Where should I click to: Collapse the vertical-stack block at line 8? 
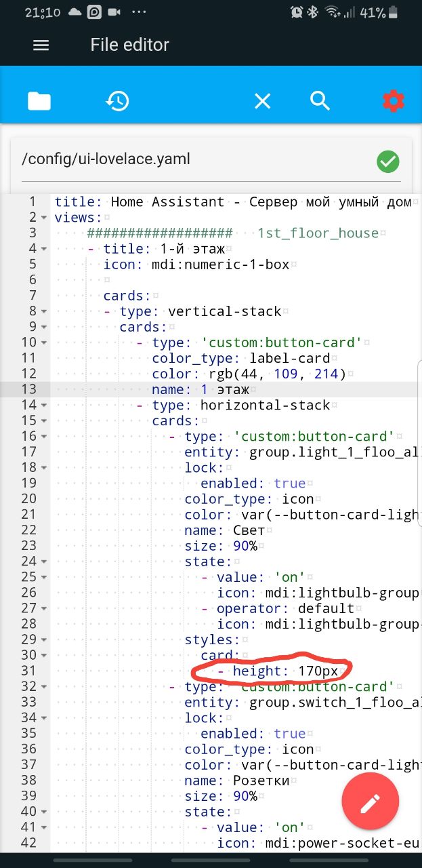(x=44, y=311)
